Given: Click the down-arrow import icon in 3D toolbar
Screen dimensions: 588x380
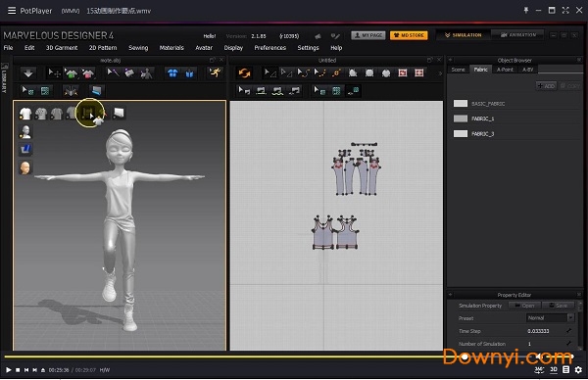Looking at the screenshot, I should click(28, 73).
